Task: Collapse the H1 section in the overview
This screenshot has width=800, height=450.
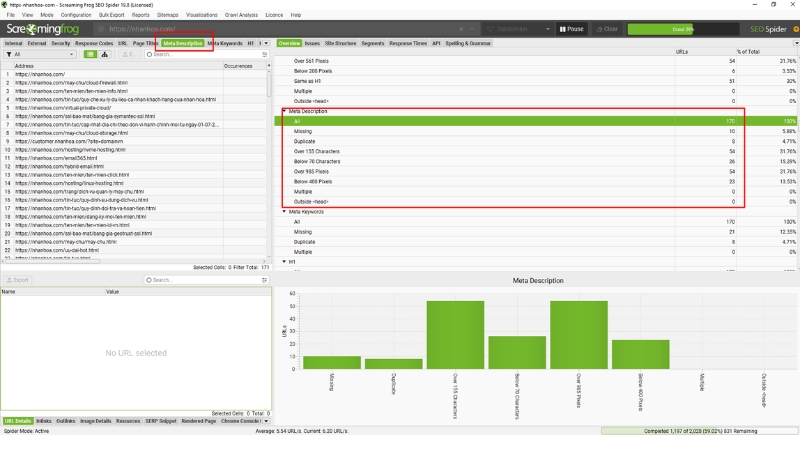Action: [284, 262]
